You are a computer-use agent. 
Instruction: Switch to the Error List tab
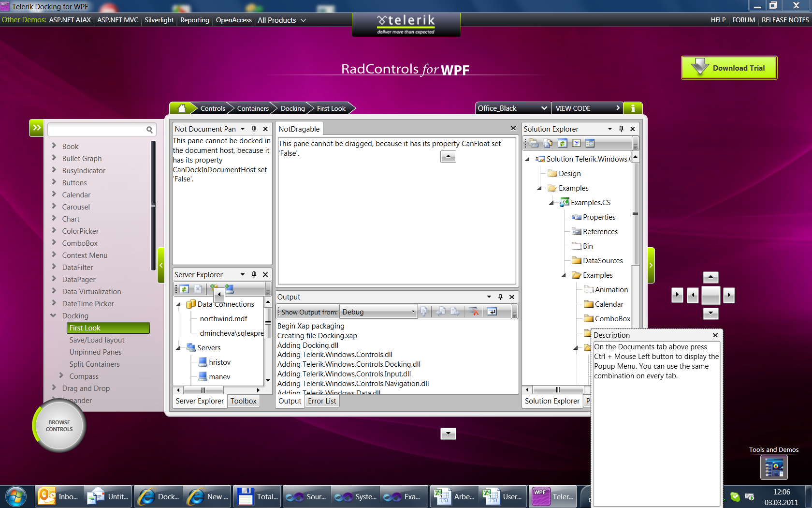(x=322, y=401)
